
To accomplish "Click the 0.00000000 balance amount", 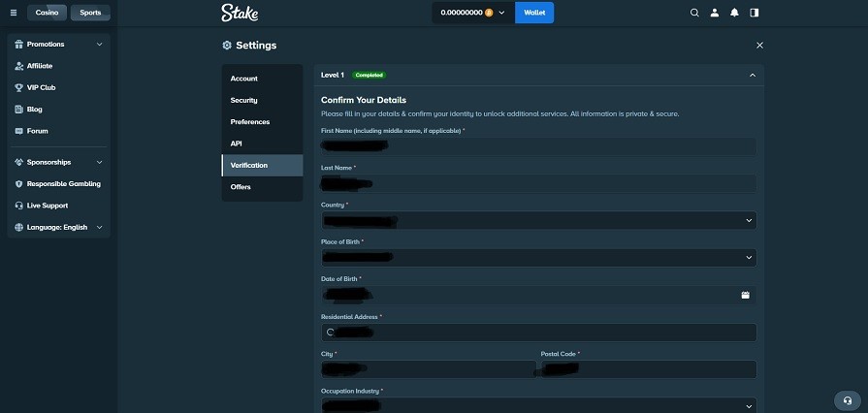I will point(462,13).
